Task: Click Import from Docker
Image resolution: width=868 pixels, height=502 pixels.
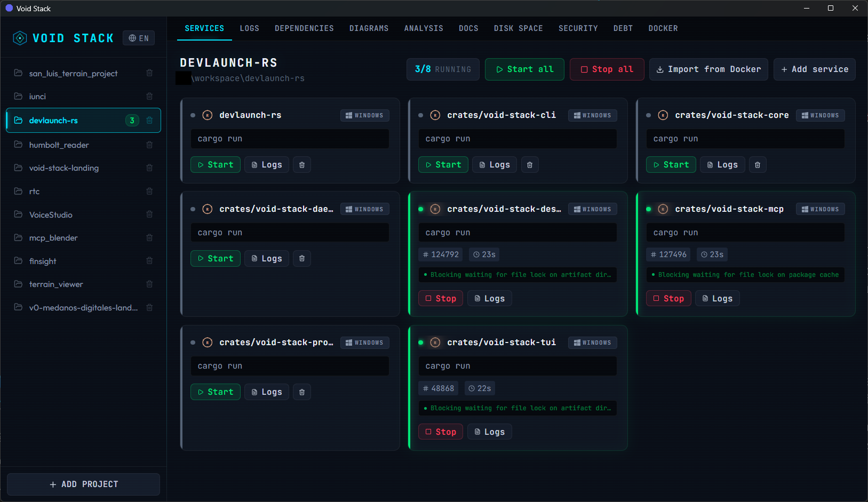Action: [x=708, y=69]
